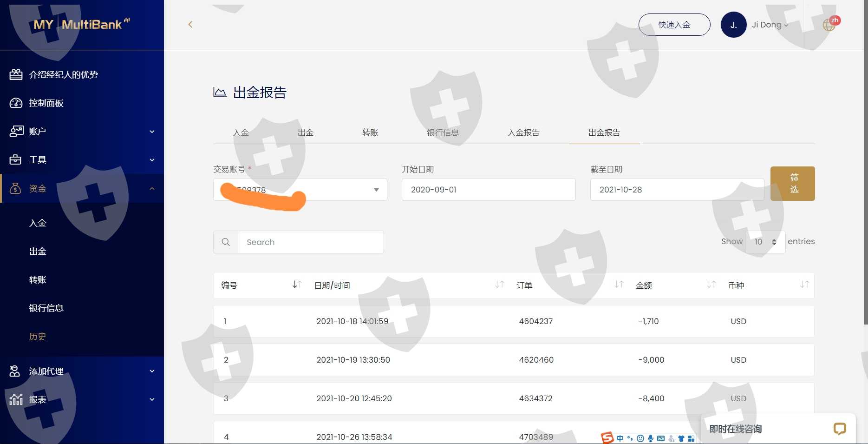Image resolution: width=868 pixels, height=444 pixels.
Task: Open the IME soft keyboard icon
Action: 661,438
